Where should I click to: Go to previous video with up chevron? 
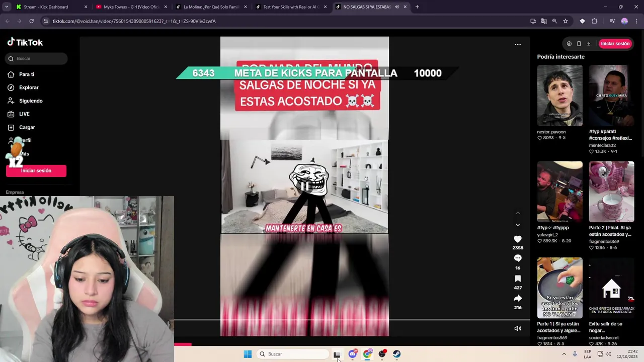click(x=518, y=213)
